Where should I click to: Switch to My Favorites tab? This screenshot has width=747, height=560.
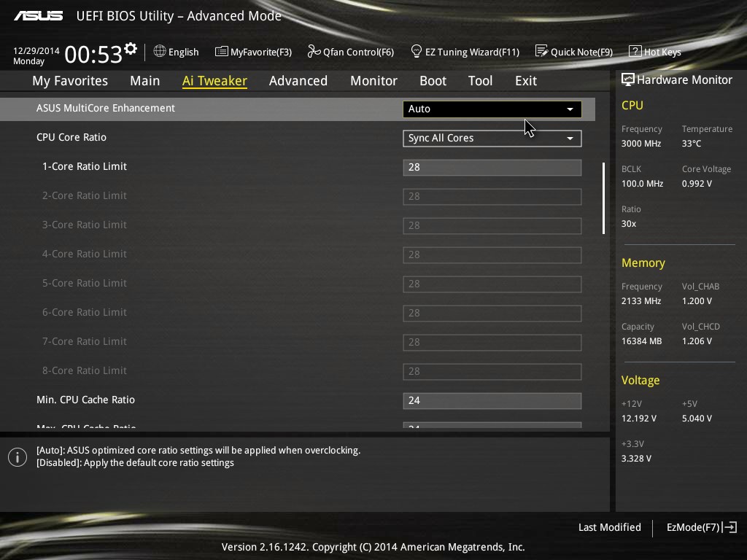70,81
